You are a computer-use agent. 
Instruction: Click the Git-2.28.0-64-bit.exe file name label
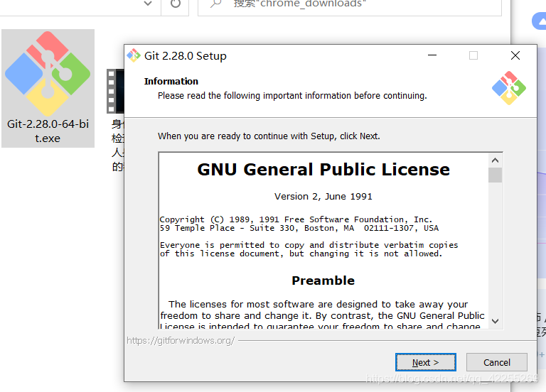coord(48,131)
